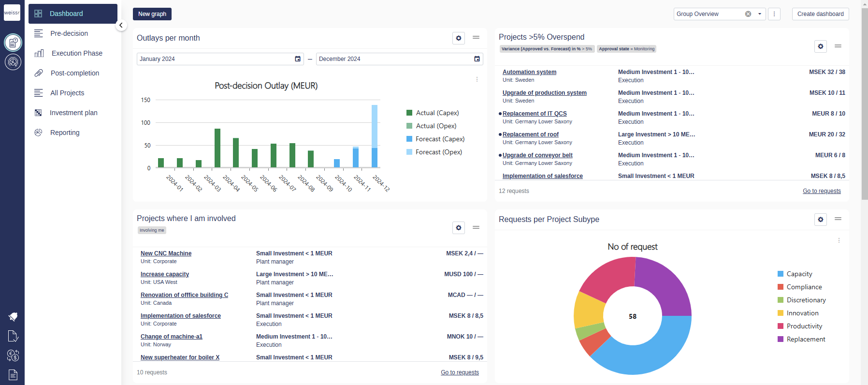This screenshot has height=385, width=868.
Task: Grab the Projects >5% Overspend drag handle
Action: pyautogui.click(x=838, y=46)
